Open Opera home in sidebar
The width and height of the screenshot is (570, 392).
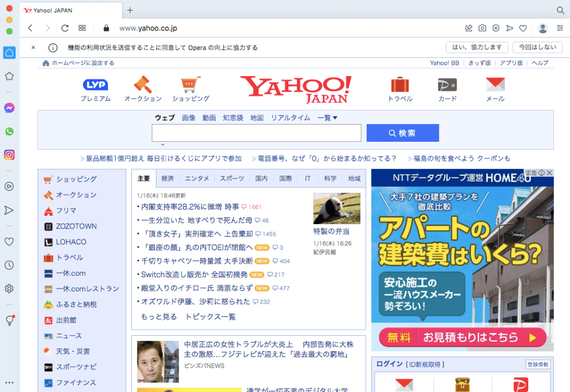click(9, 53)
